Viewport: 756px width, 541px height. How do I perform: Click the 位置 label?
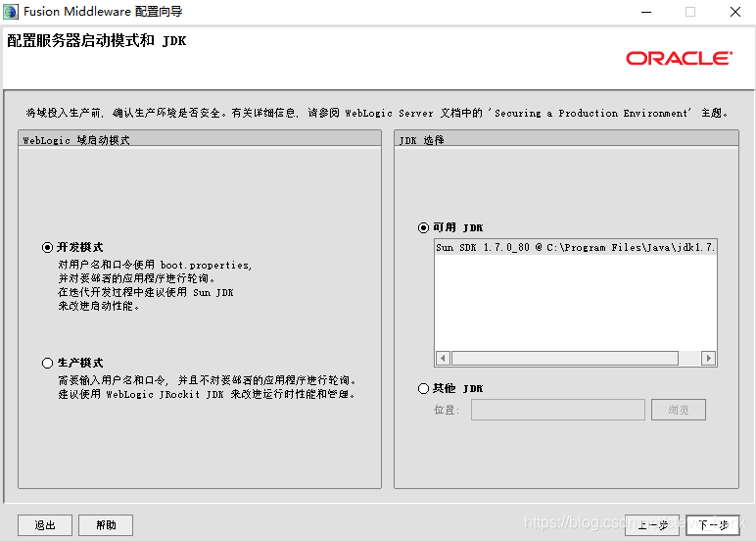(x=447, y=410)
